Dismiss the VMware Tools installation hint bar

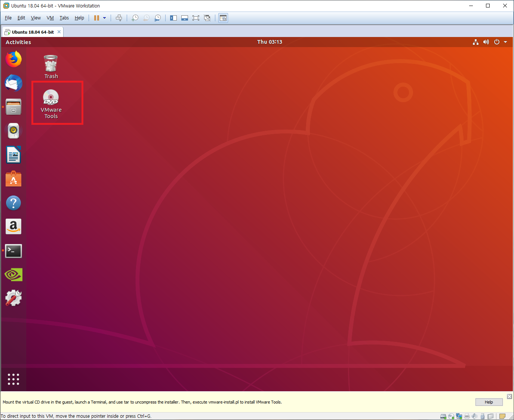point(510,396)
